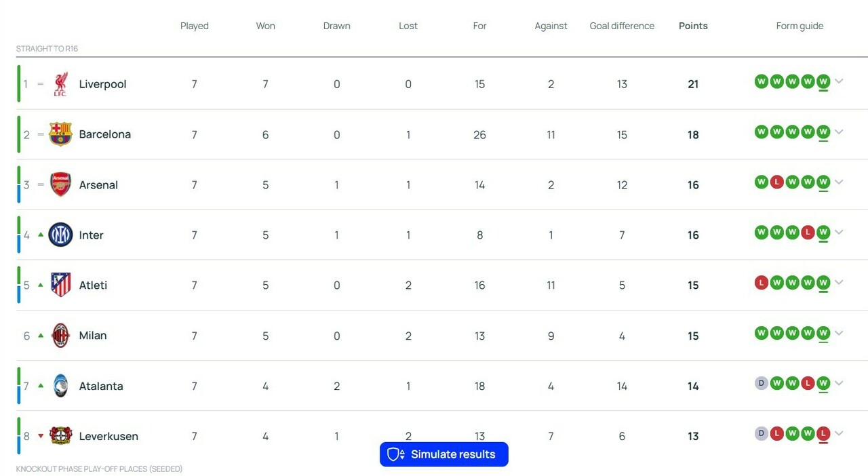Select the Inter Milan club crest

click(60, 235)
